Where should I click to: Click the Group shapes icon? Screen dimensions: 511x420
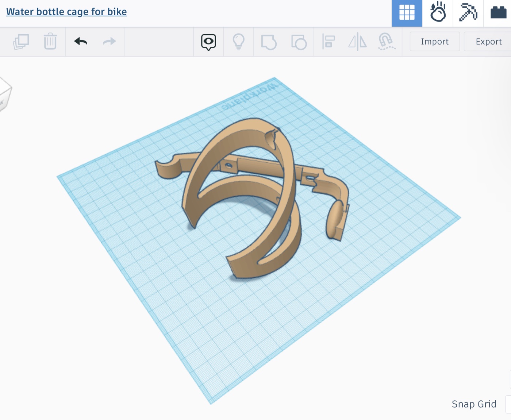269,42
